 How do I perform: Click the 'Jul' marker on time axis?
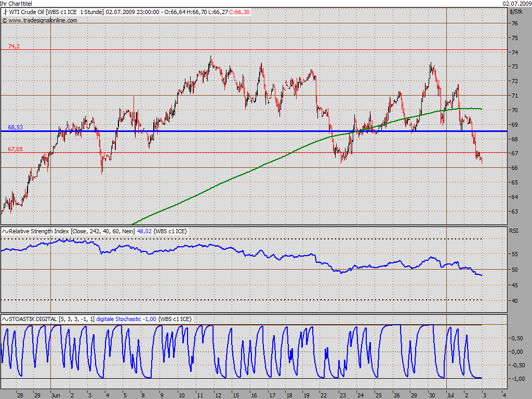point(450,395)
